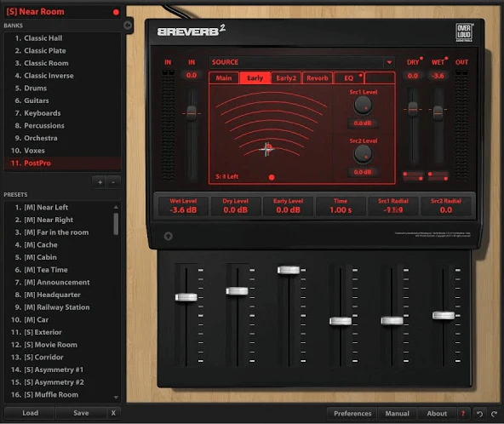Select the Orchestra bank
504x424 pixels.
click(x=62, y=138)
